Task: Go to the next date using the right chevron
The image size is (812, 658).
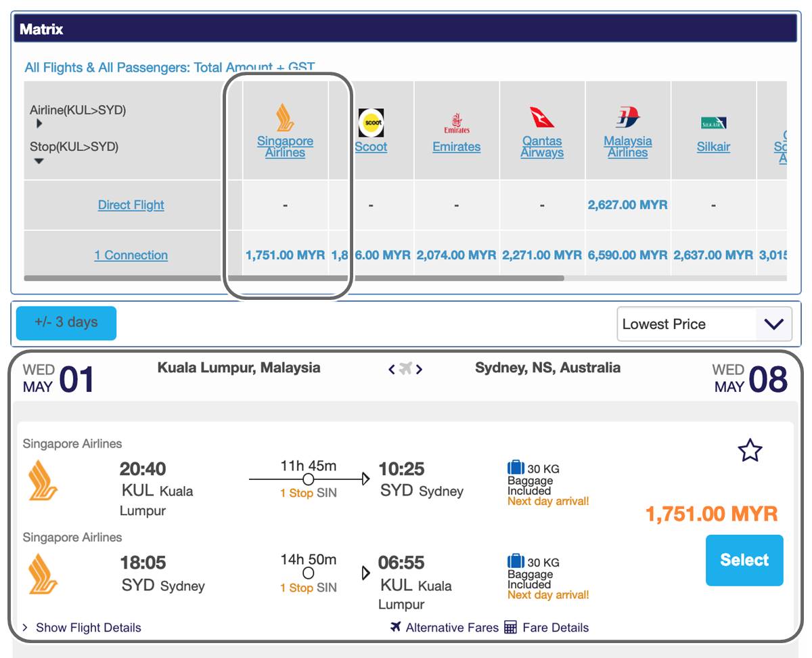Action: (x=420, y=369)
